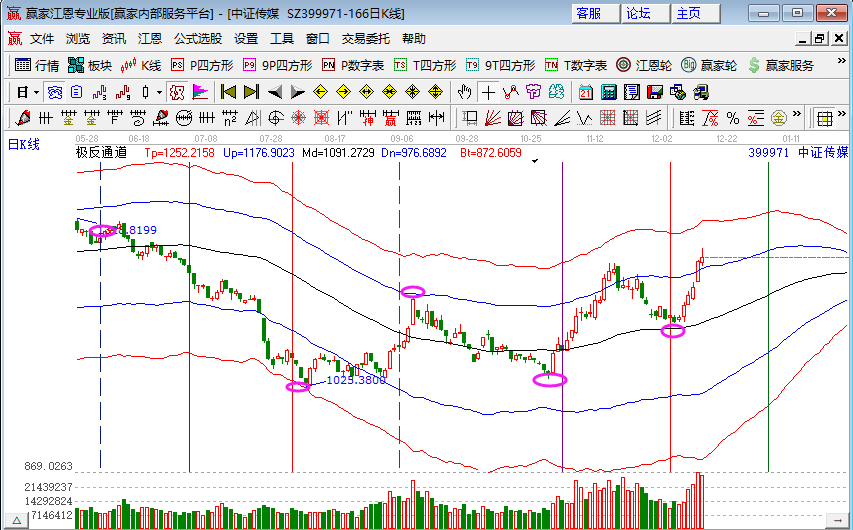This screenshot has width=853, height=530.
Task: Select the zigzag line drawing tool
Action: pos(511,93)
